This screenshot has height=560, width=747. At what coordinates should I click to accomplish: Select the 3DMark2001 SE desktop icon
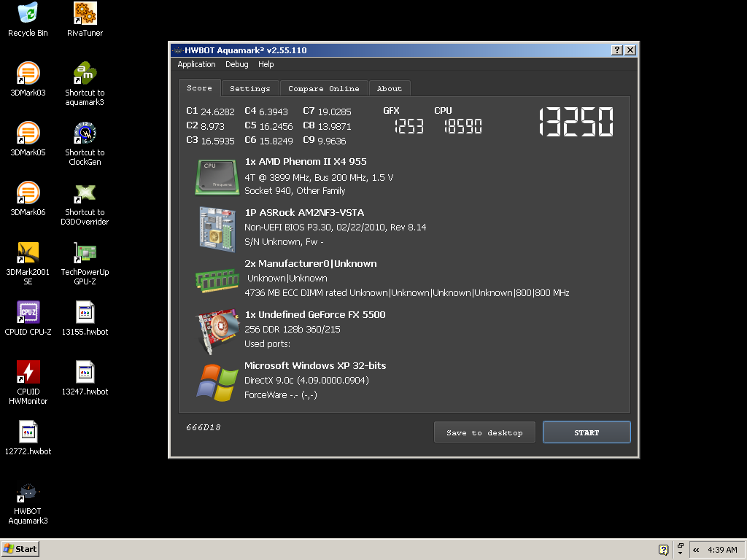pos(28,264)
